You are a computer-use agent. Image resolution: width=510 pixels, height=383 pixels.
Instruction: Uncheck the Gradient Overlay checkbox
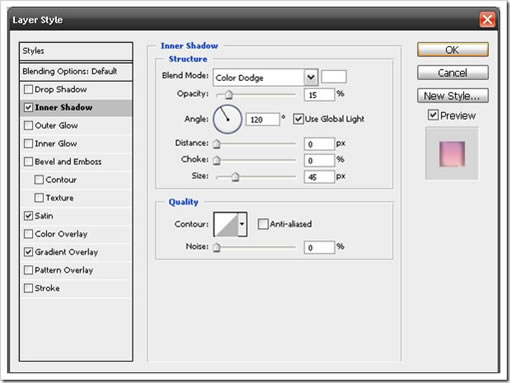28,252
